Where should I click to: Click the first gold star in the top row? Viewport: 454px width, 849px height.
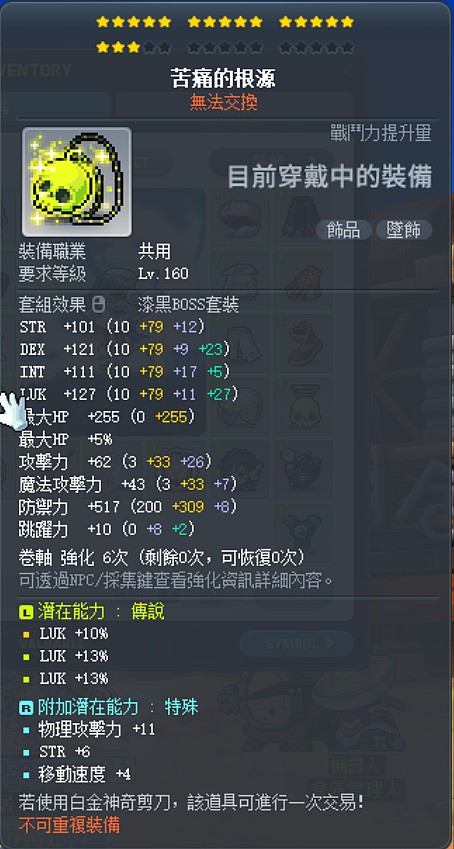pyautogui.click(x=102, y=22)
